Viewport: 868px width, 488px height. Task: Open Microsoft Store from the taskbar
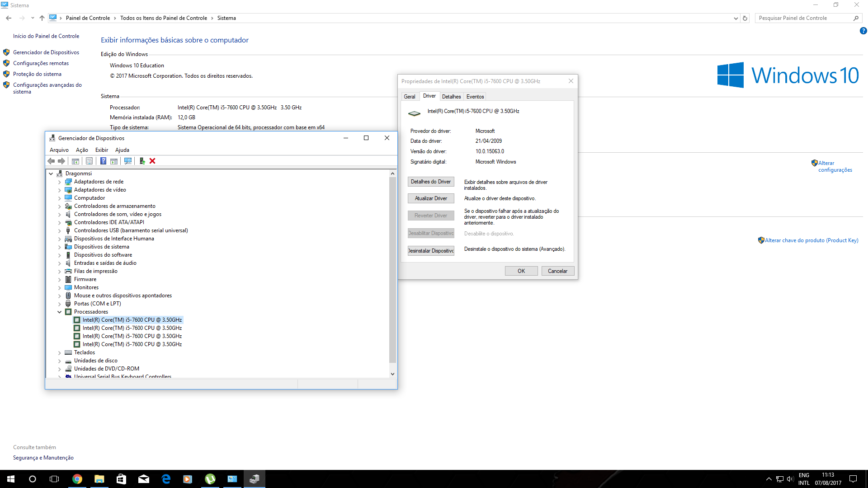pos(121,479)
